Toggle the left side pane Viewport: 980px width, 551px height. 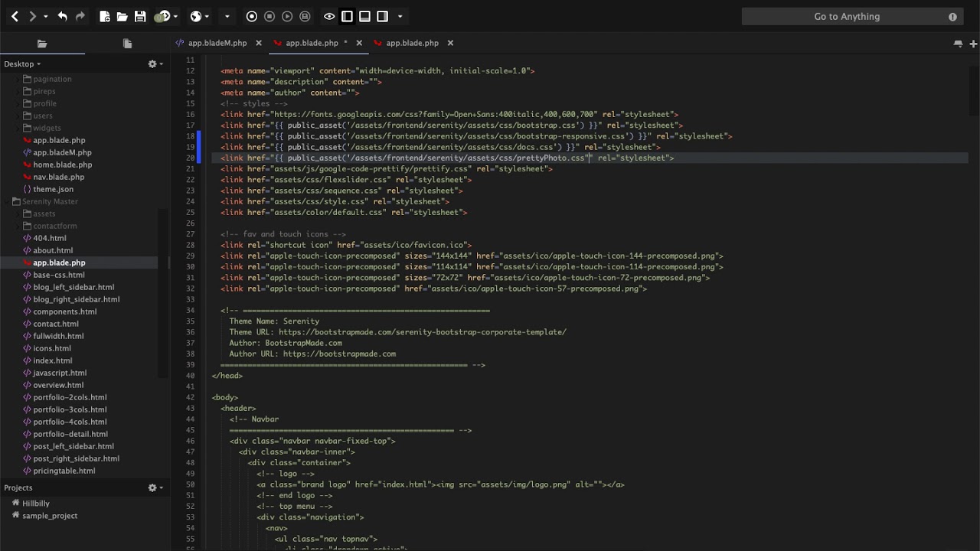(x=347, y=16)
